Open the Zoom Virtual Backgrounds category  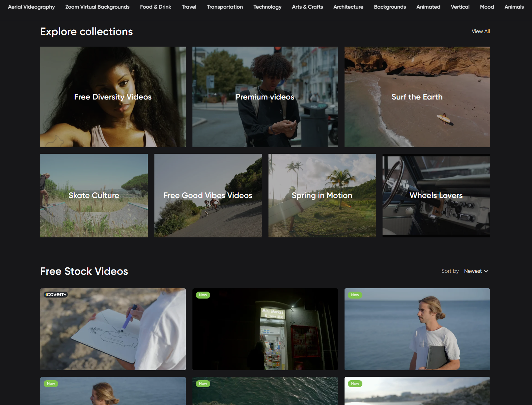pyautogui.click(x=97, y=7)
